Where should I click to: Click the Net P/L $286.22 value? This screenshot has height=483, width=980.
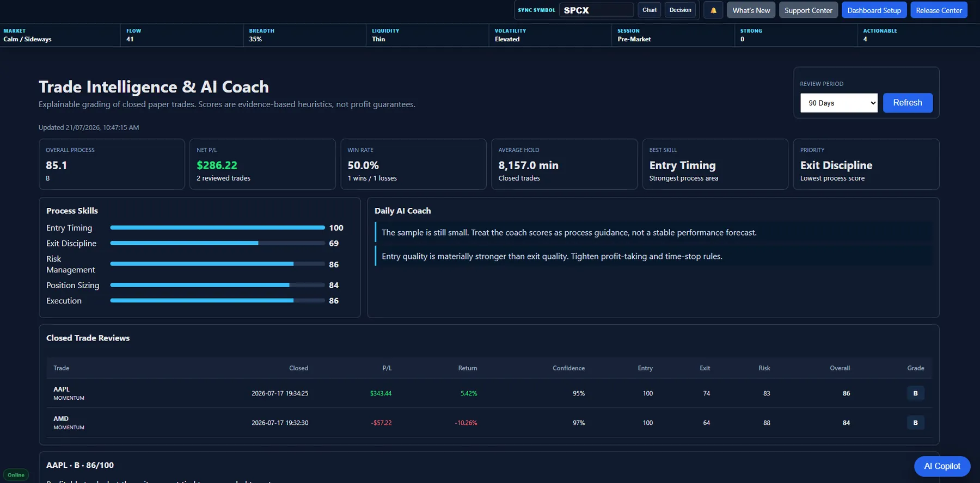click(217, 165)
